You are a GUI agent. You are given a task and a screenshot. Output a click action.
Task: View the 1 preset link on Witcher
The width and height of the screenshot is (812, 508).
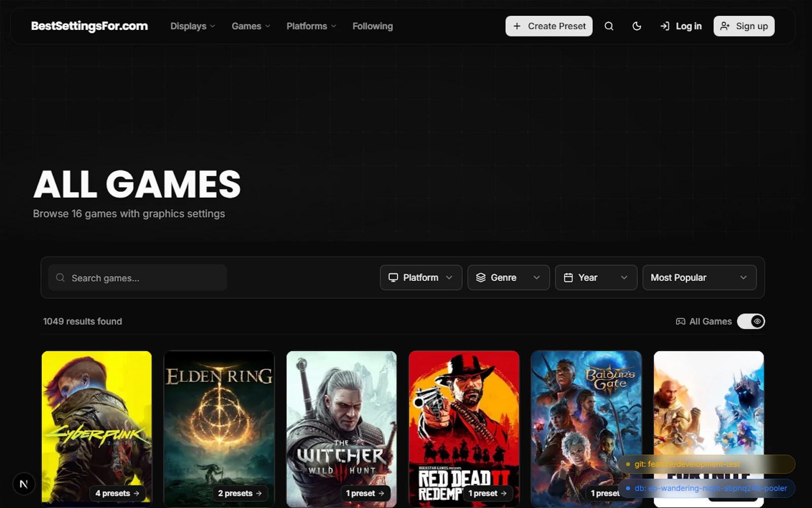coord(365,493)
